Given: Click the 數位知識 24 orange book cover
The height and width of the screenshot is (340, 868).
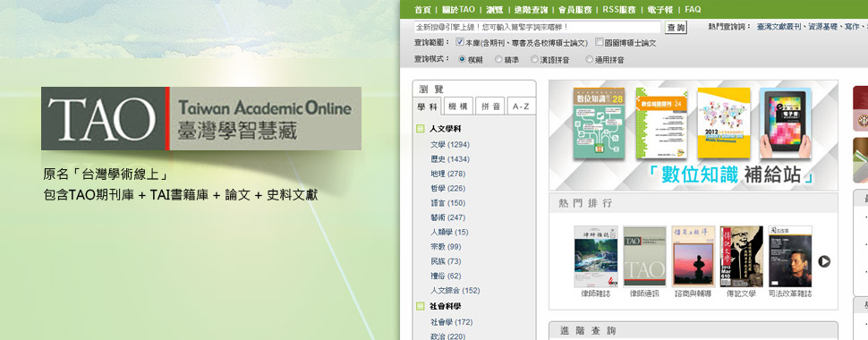Looking at the screenshot, I should point(661,123).
